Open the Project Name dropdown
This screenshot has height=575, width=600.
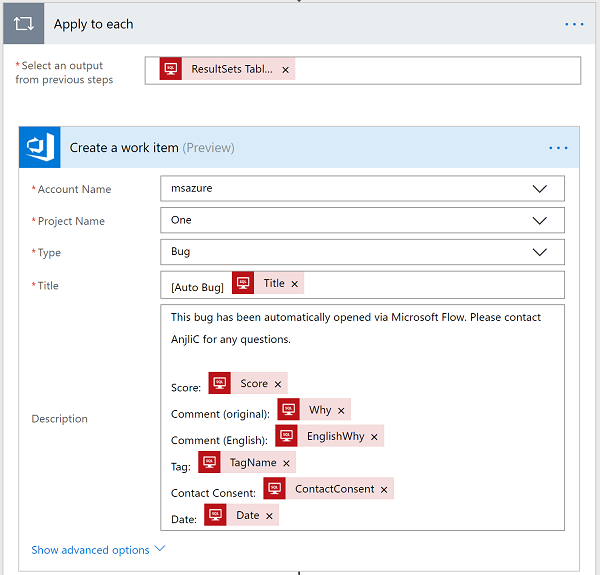click(540, 221)
